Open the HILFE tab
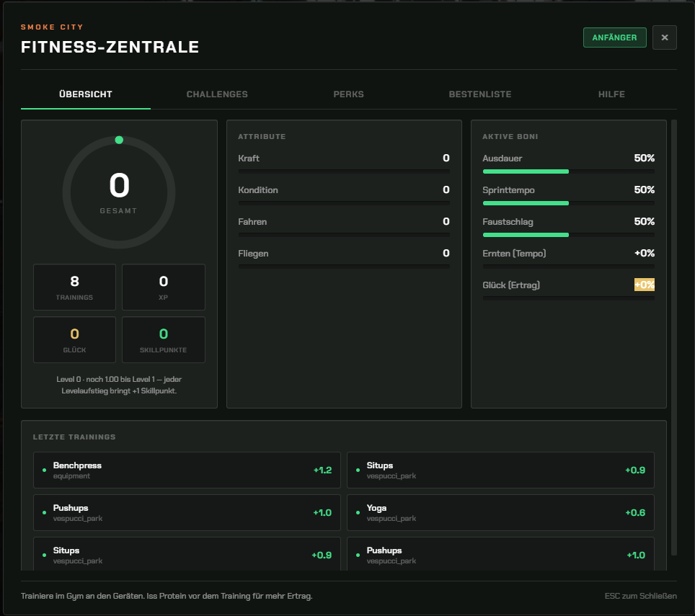This screenshot has height=616, width=695. click(x=611, y=94)
